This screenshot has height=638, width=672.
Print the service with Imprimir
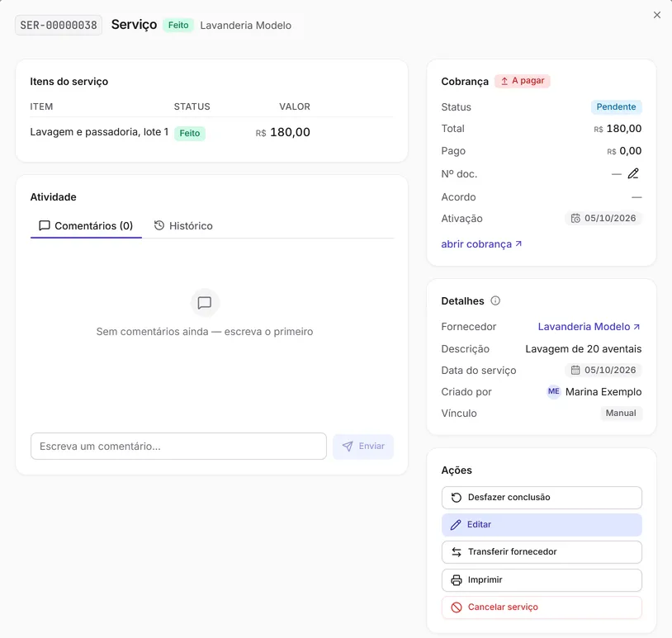pos(542,580)
